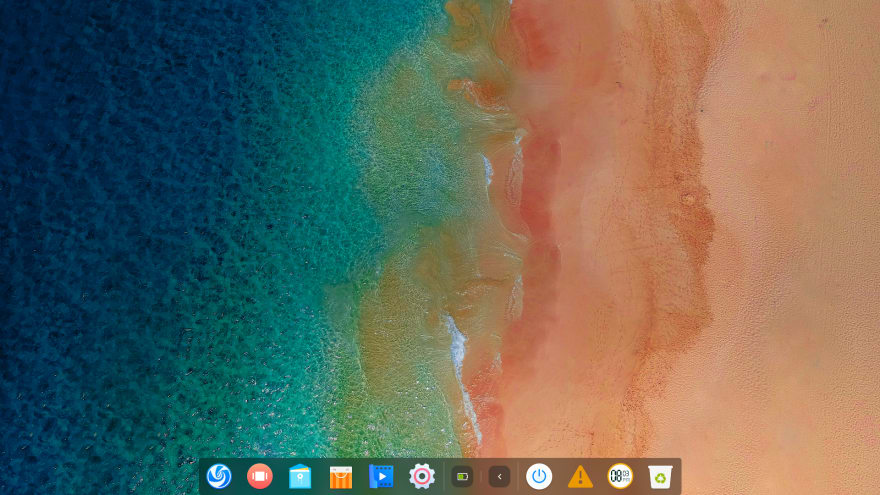The width and height of the screenshot is (880, 495).
Task: Open the power shutdown menu
Action: click(539, 476)
